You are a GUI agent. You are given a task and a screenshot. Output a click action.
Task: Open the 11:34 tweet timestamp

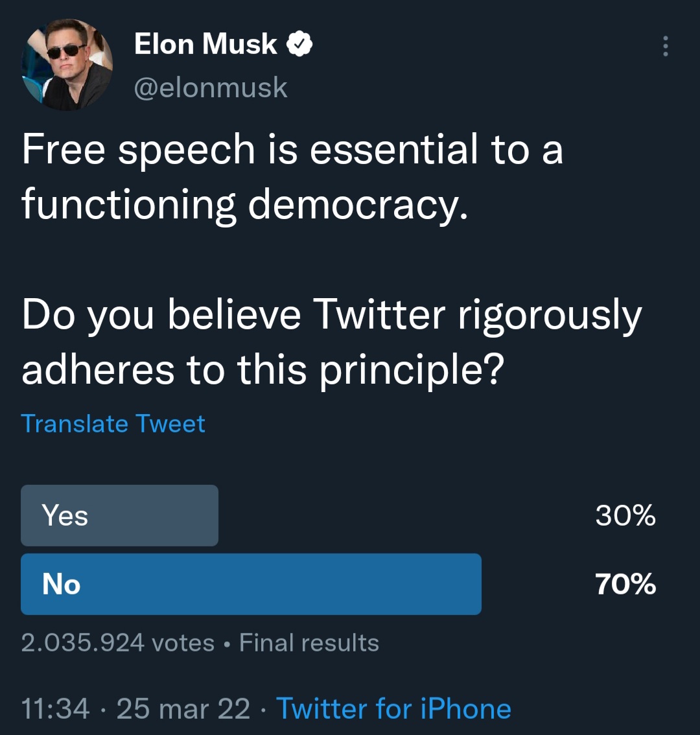[55, 708]
